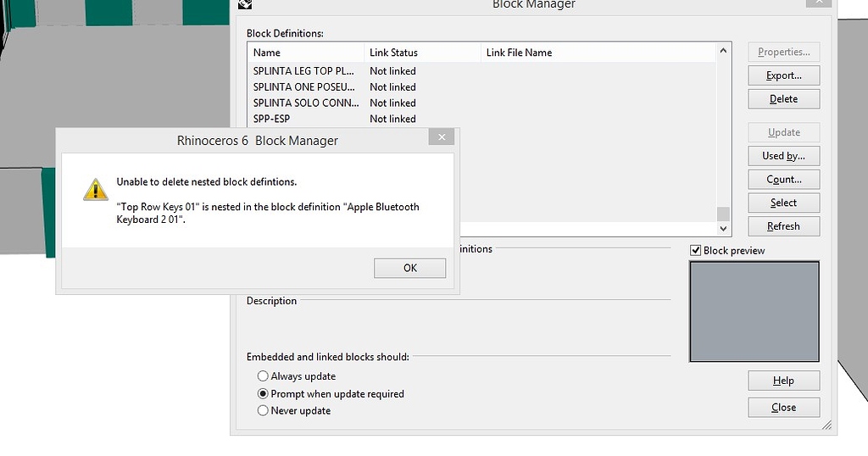The width and height of the screenshot is (868, 456).
Task: Sort by the Link Status column header
Action: [x=421, y=53]
